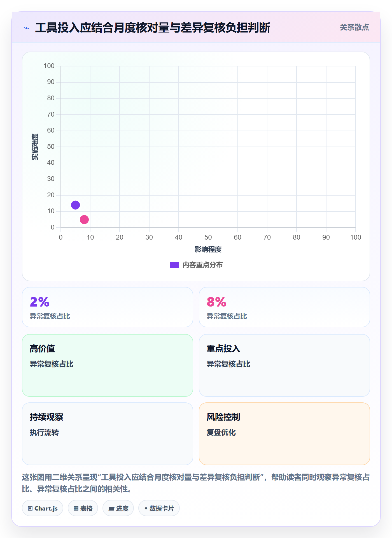Click the x-axis tick label 50
392x538 pixels.
click(208, 237)
